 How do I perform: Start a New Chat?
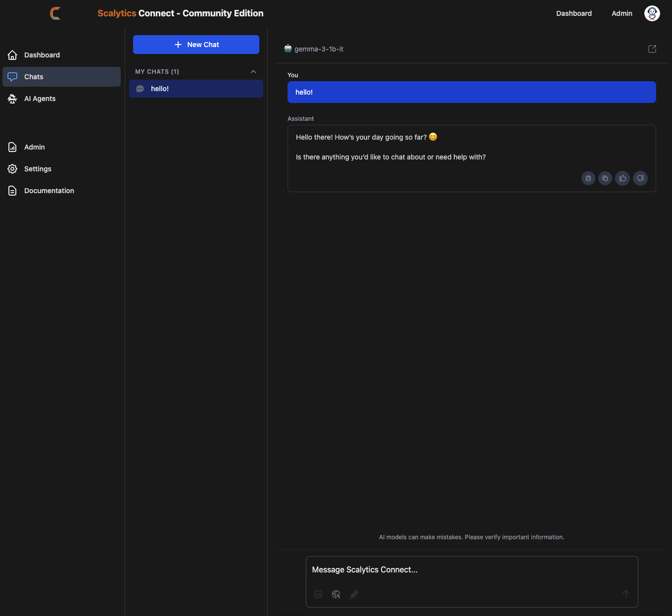(196, 45)
